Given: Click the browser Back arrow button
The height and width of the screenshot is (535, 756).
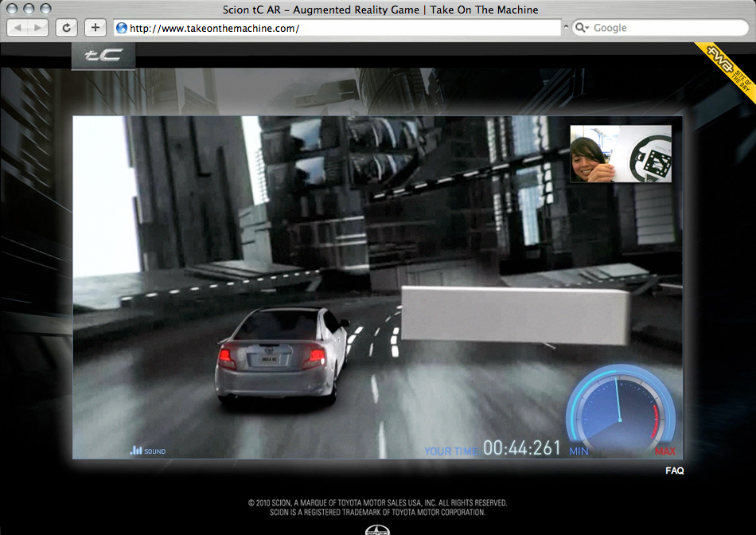Looking at the screenshot, I should point(18,28).
